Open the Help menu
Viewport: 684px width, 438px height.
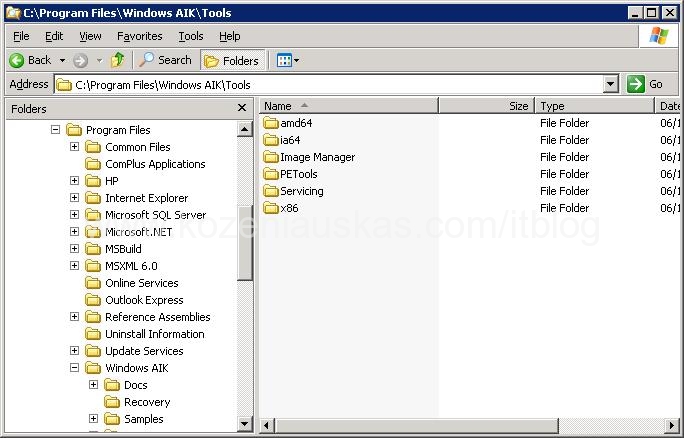pos(229,36)
